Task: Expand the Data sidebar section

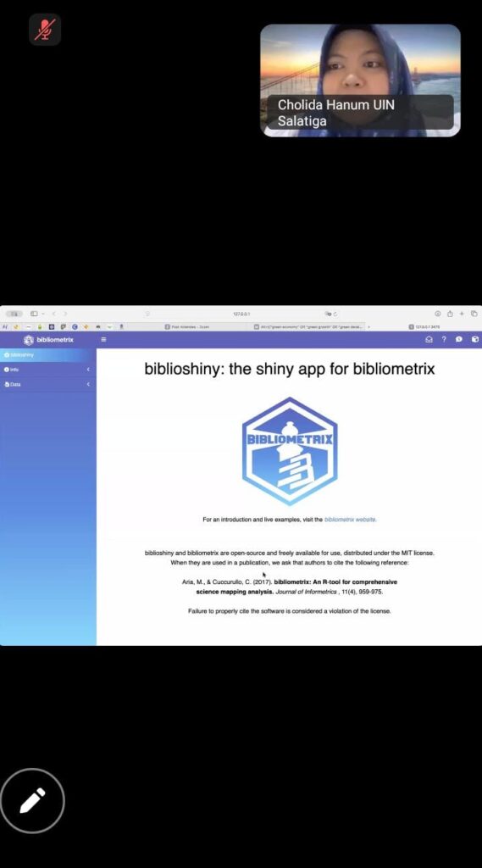Action: pos(47,384)
